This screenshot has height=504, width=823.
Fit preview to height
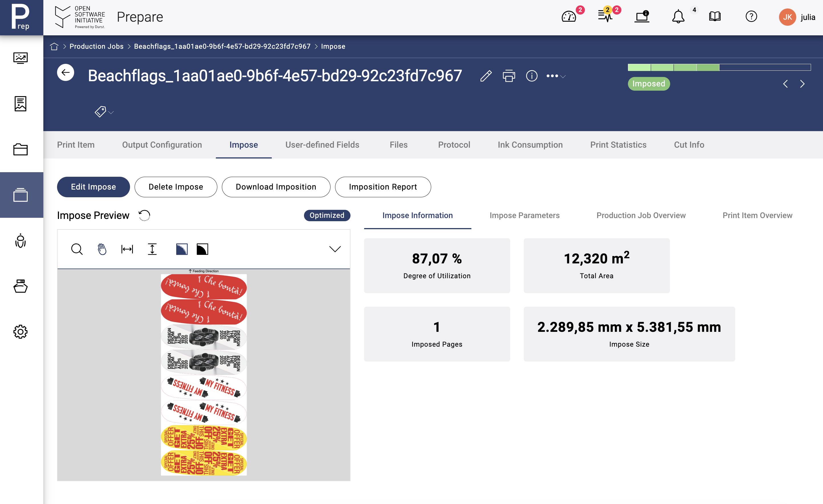[x=152, y=249]
